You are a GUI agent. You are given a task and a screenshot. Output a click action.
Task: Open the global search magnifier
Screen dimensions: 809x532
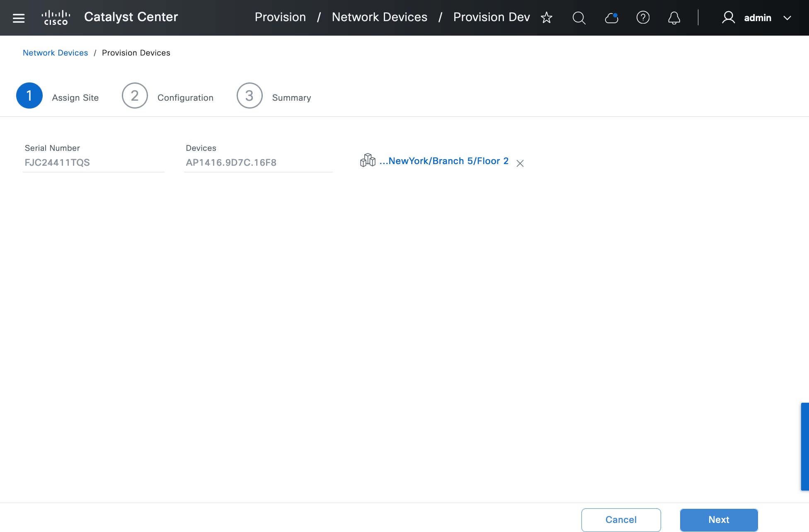(579, 18)
